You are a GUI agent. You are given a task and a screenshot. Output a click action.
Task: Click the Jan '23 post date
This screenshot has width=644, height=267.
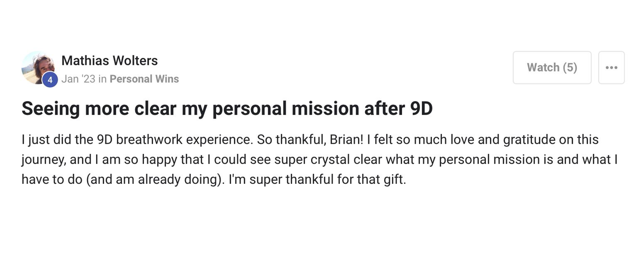coord(78,79)
